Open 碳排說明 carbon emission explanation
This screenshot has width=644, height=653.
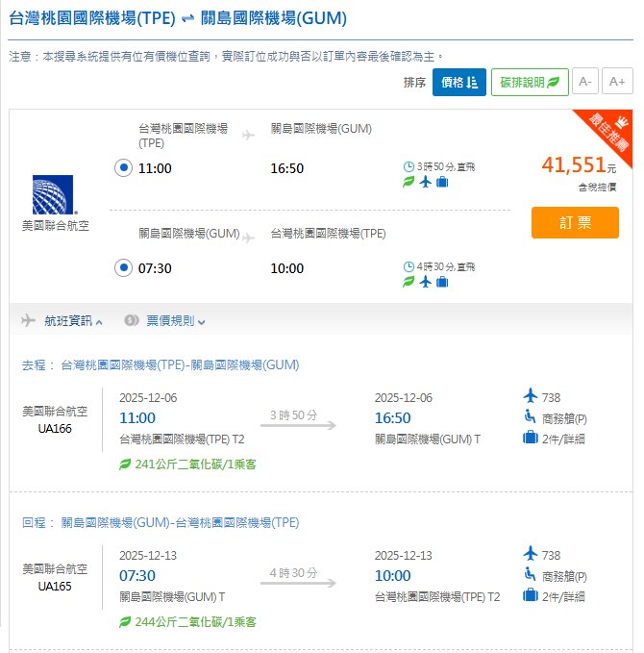point(529,83)
